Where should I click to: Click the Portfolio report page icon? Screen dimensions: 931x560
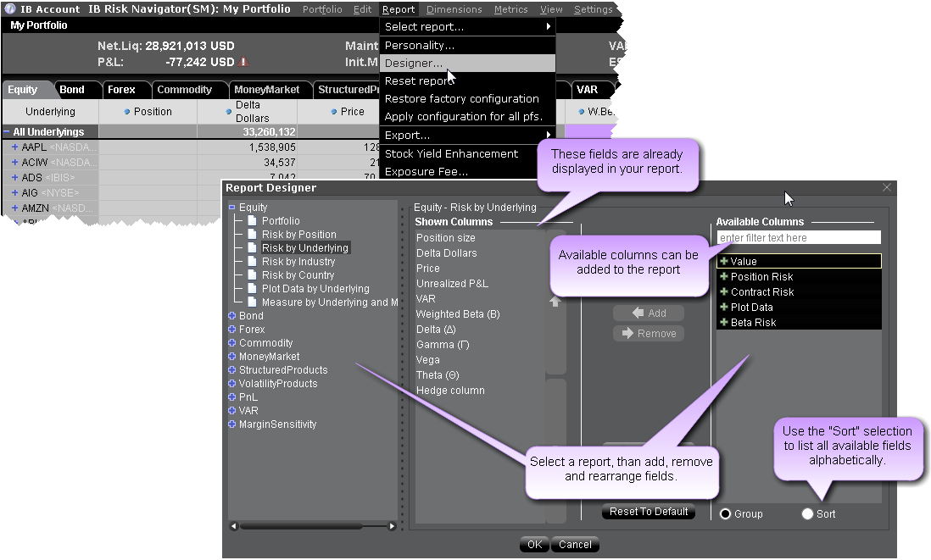252,221
